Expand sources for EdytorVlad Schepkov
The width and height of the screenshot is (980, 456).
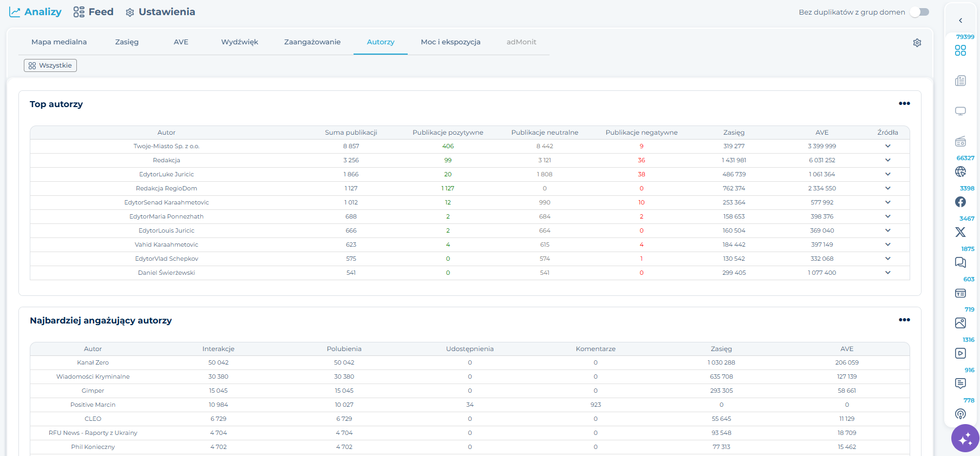click(x=888, y=259)
